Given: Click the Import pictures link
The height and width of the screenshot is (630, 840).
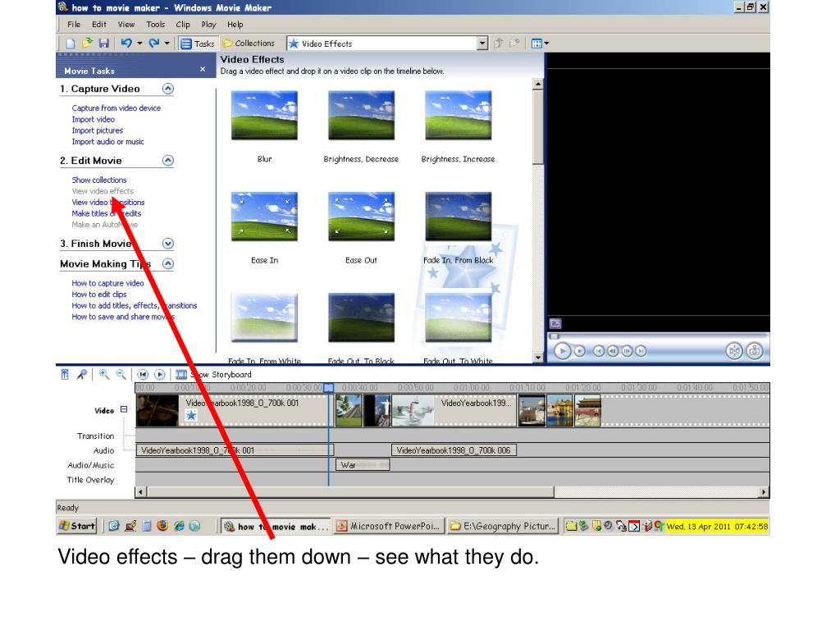Looking at the screenshot, I should [98, 130].
